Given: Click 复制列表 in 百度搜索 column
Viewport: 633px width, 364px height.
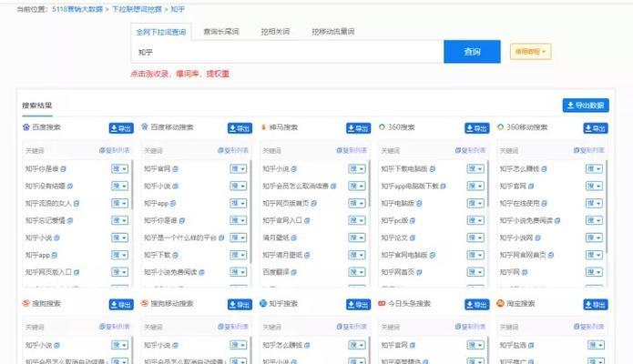Looking at the screenshot, I should coord(115,150).
